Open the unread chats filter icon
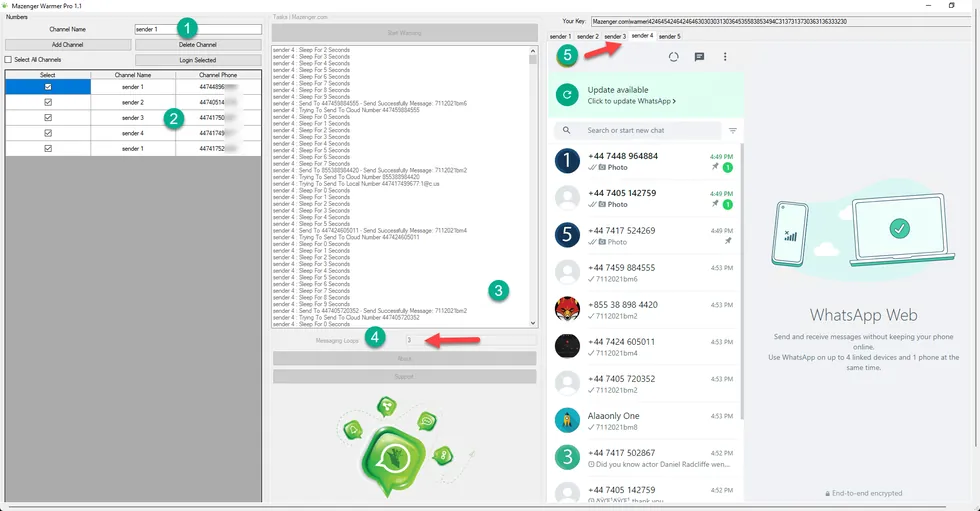Viewport: 980px width, 511px height. [x=732, y=131]
